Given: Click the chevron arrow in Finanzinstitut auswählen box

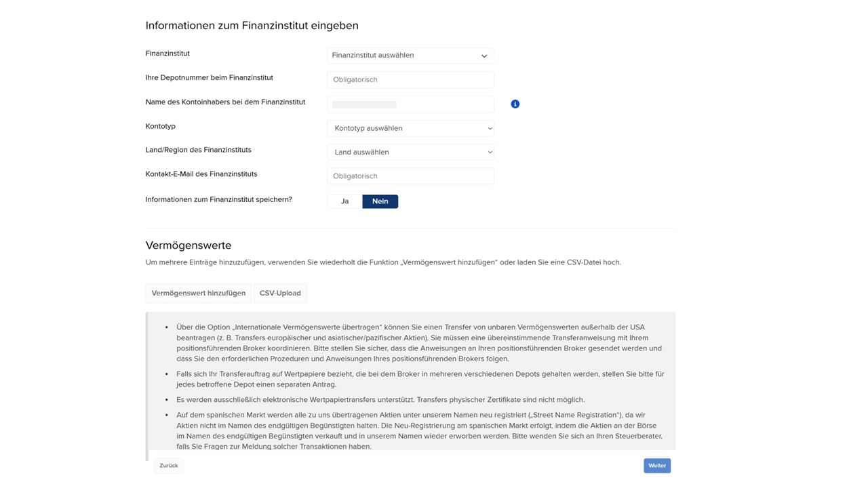Looking at the screenshot, I should (484, 56).
